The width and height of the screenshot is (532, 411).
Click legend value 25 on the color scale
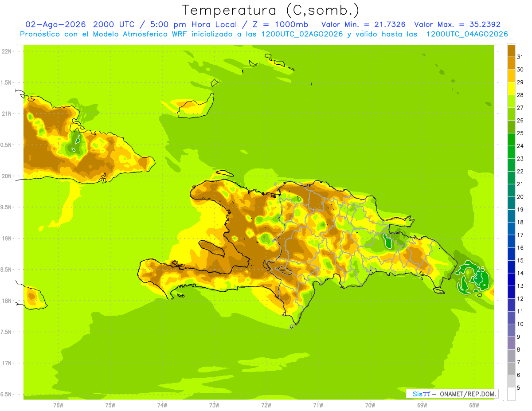(x=520, y=133)
